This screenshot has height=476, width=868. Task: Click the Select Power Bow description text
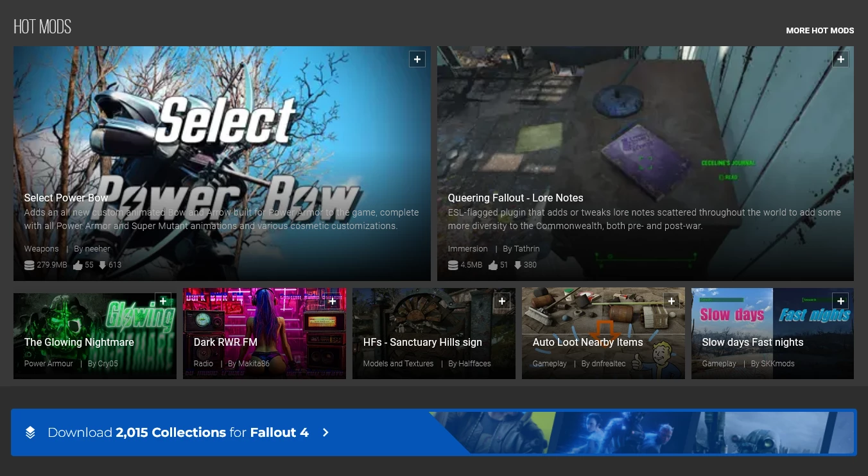221,219
